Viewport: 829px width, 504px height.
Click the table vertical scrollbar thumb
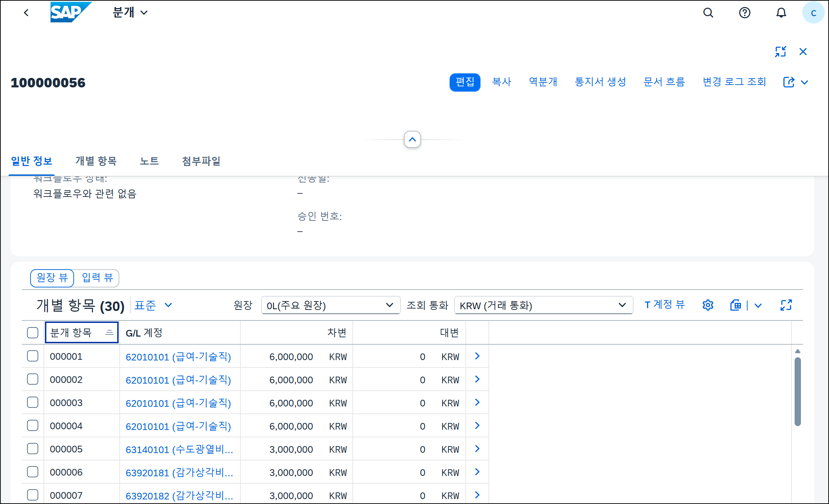[x=797, y=391]
